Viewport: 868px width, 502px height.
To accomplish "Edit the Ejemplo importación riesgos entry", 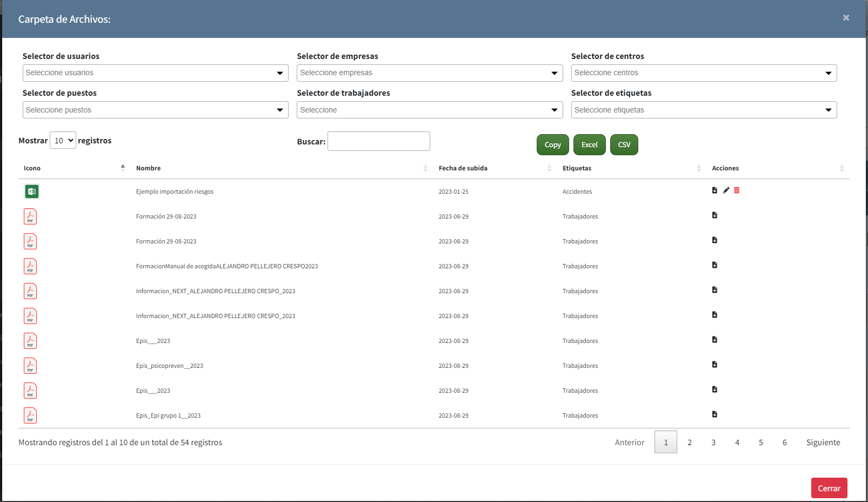I will [726, 190].
